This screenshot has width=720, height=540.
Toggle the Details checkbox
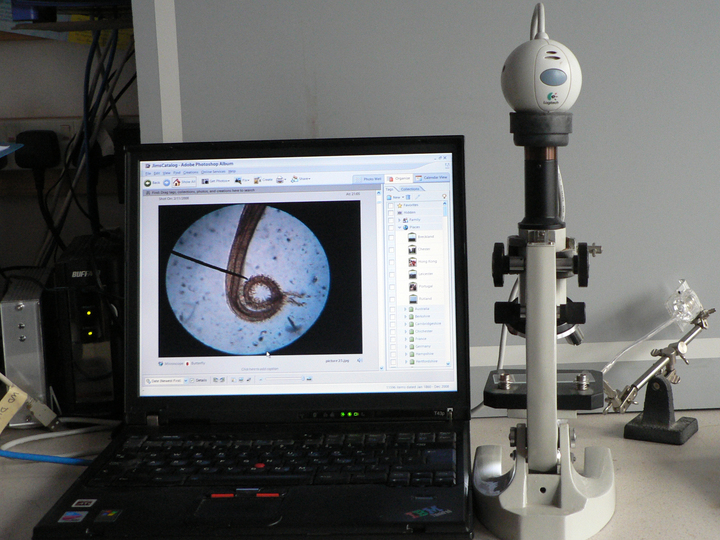(x=192, y=381)
